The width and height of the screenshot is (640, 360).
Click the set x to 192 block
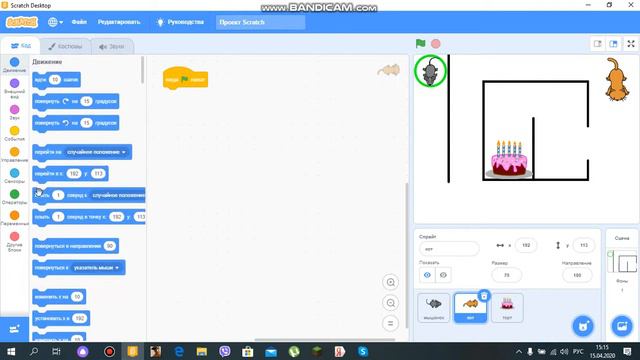pyautogui.click(x=61, y=318)
